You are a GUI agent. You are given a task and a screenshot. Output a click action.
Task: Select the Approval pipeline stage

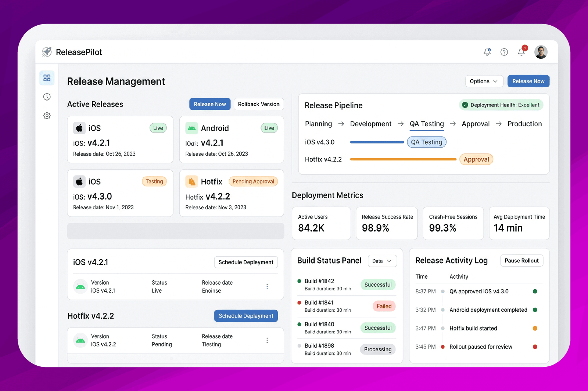(476, 124)
